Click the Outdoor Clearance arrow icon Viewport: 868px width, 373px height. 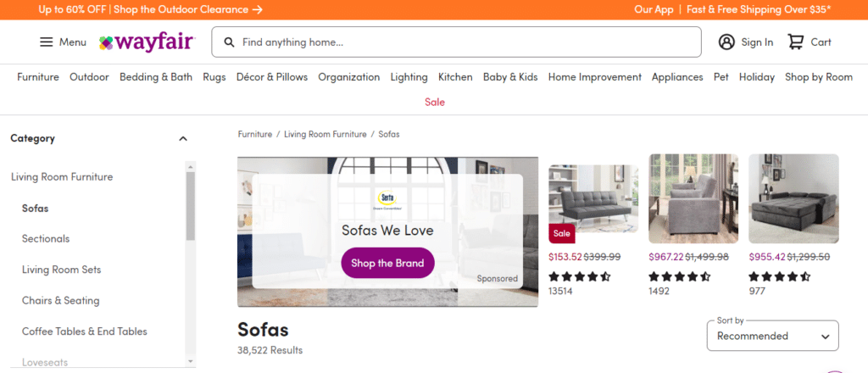point(257,9)
